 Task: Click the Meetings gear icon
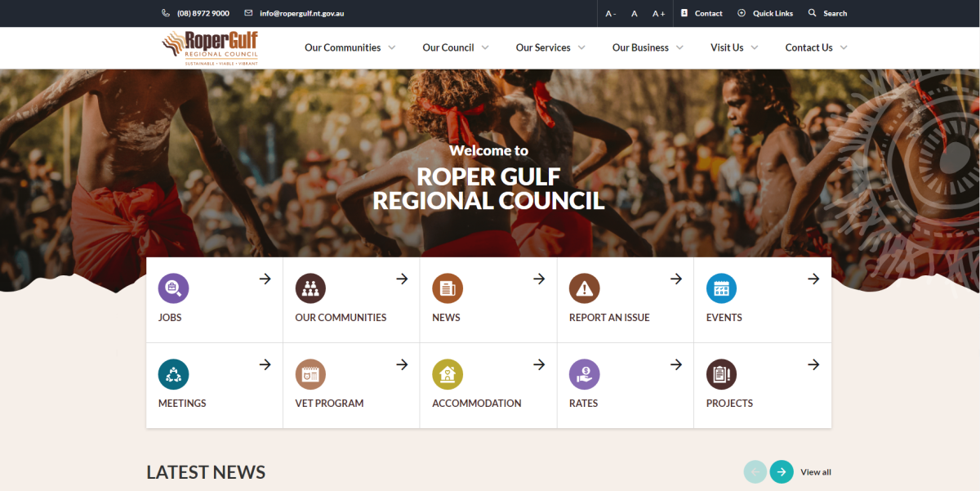[x=173, y=373]
